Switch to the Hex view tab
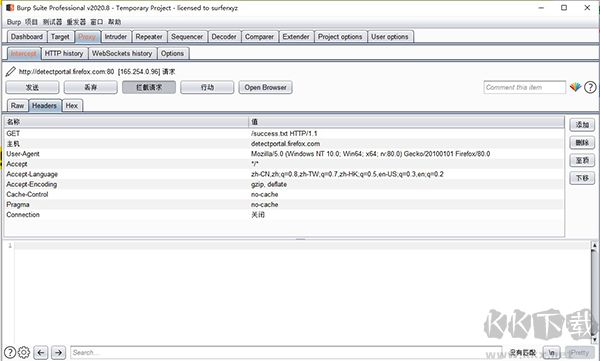The width and height of the screenshot is (600, 361). click(72, 105)
